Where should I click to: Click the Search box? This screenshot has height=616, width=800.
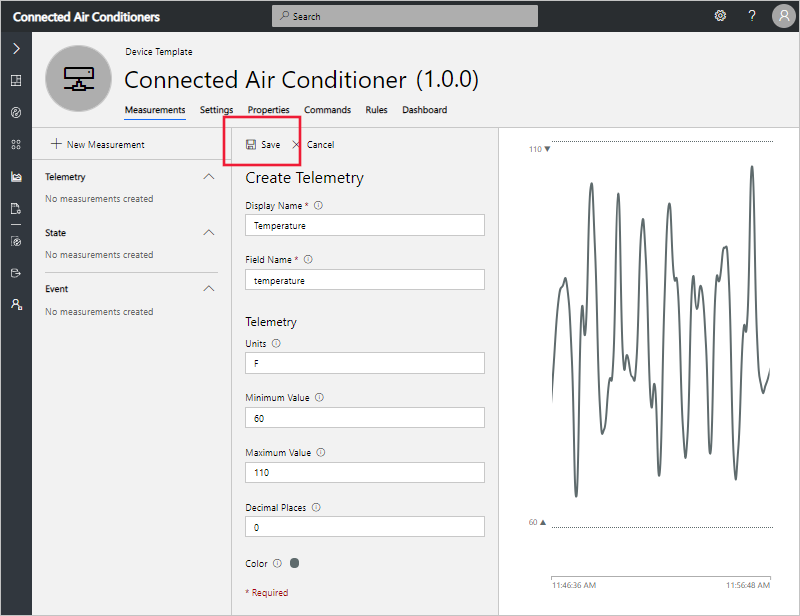pos(405,16)
